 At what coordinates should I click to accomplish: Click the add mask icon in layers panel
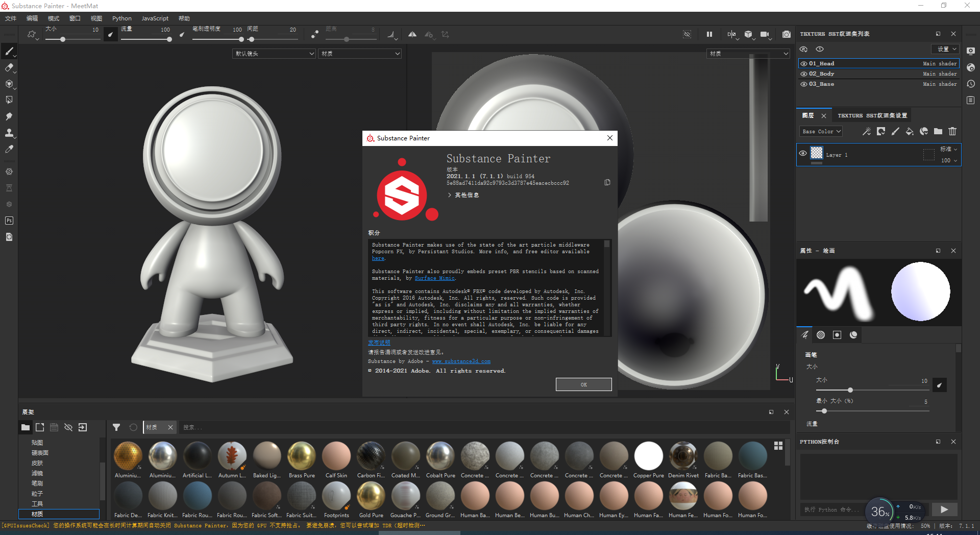pos(881,131)
